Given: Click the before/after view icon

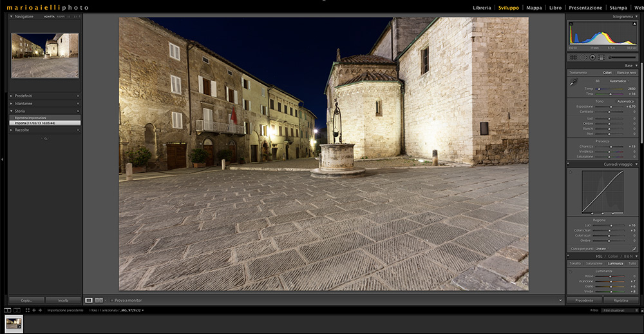Looking at the screenshot, I should pyautogui.click(x=99, y=300).
